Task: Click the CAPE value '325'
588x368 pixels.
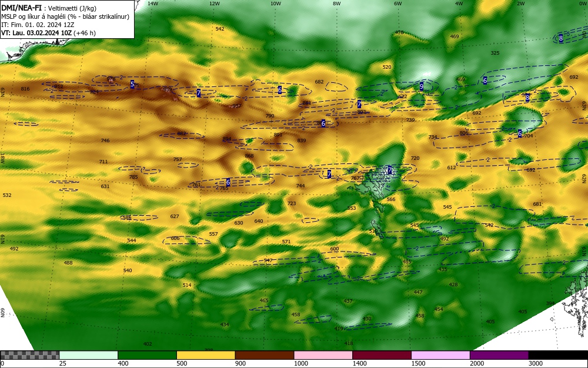Action: [495, 53]
